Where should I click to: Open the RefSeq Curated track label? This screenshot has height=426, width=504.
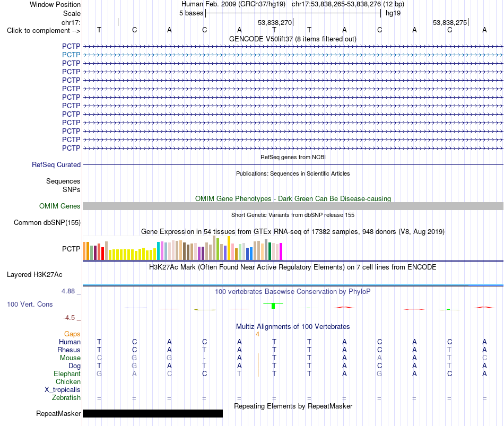click(x=56, y=164)
